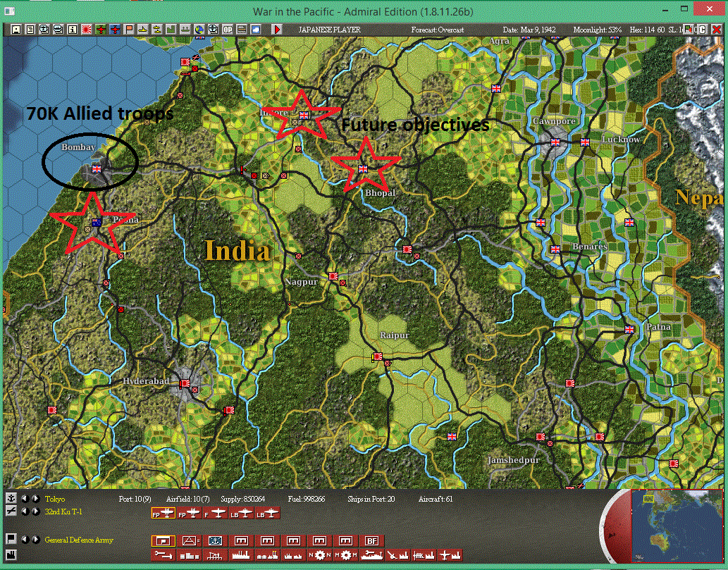Image resolution: width=728 pixels, height=570 pixels.
Task: Click the 'Aircraft: 61' readout
Action: (435, 499)
